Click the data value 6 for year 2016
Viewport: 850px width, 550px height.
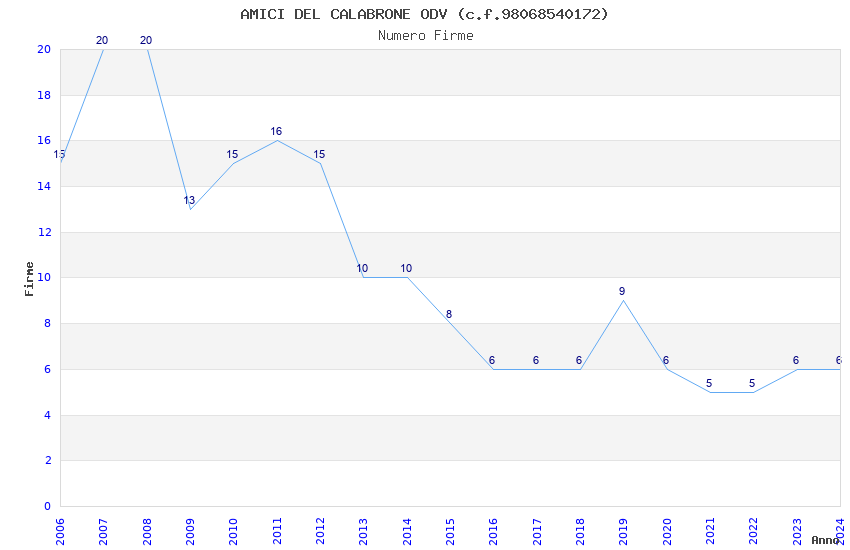click(x=492, y=360)
